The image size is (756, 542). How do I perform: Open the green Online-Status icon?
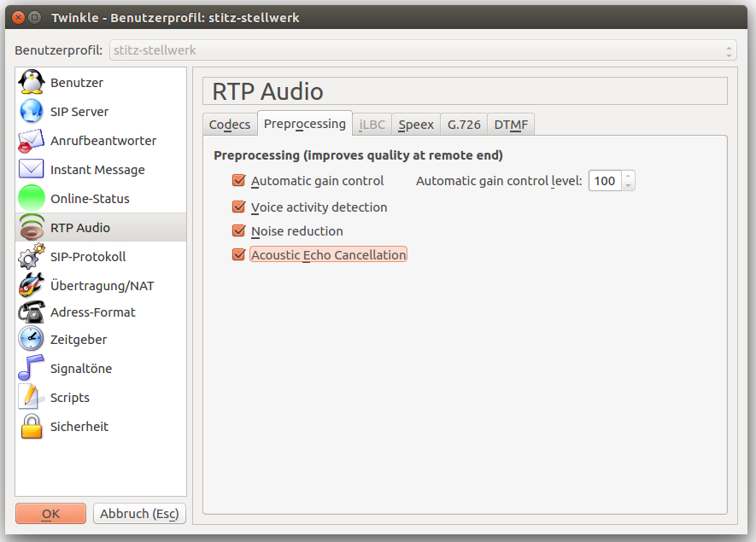point(32,198)
